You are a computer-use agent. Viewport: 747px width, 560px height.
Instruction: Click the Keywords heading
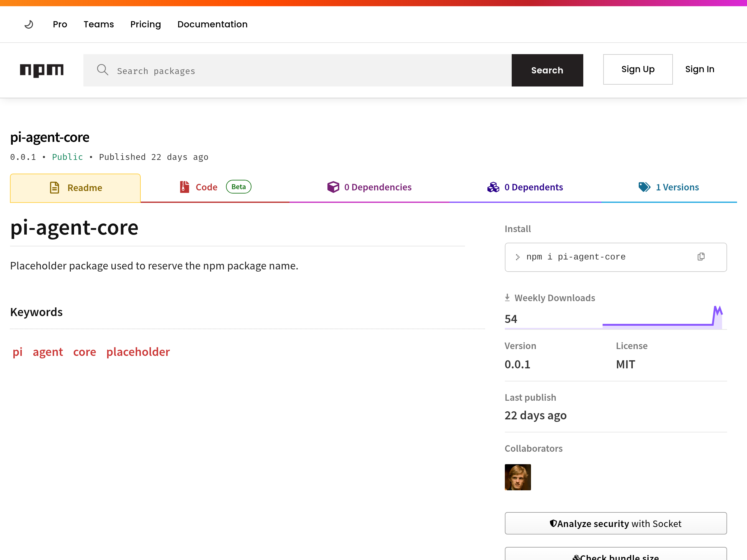point(36,312)
